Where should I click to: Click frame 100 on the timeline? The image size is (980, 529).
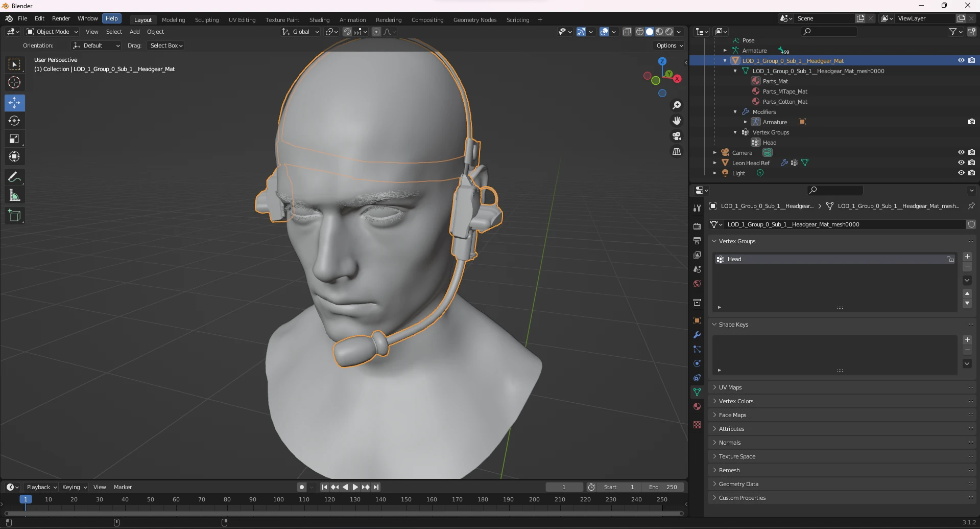click(x=278, y=500)
